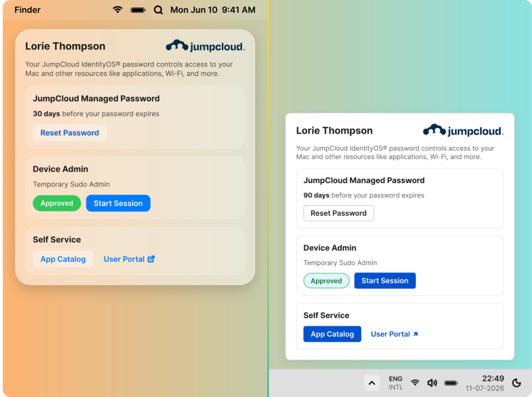Screen dimensions: 532x397
Task: Click Lorie Thompson name in Windows panel
Action: 334,130
